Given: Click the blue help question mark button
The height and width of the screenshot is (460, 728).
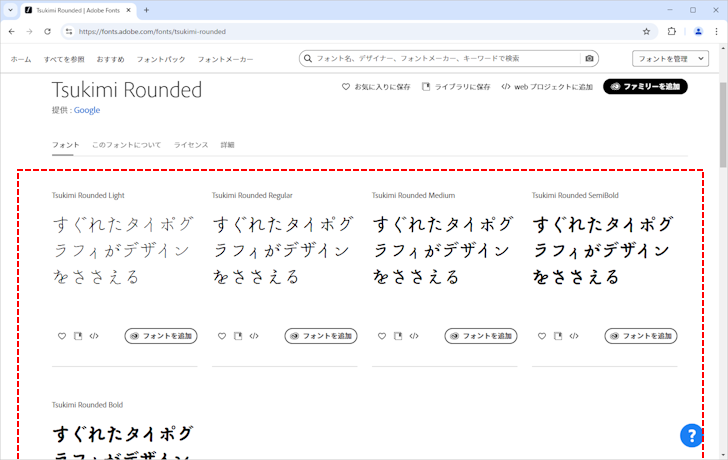Looking at the screenshot, I should [691, 435].
